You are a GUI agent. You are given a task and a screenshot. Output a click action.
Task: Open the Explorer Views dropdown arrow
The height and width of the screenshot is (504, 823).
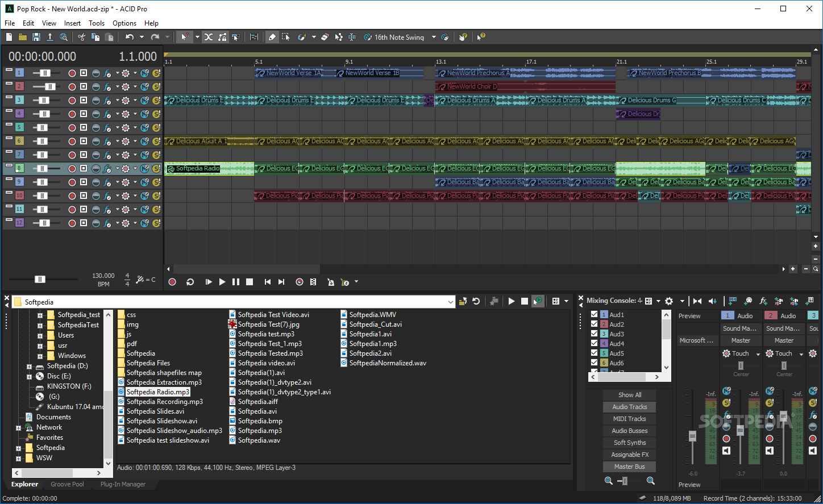point(567,302)
